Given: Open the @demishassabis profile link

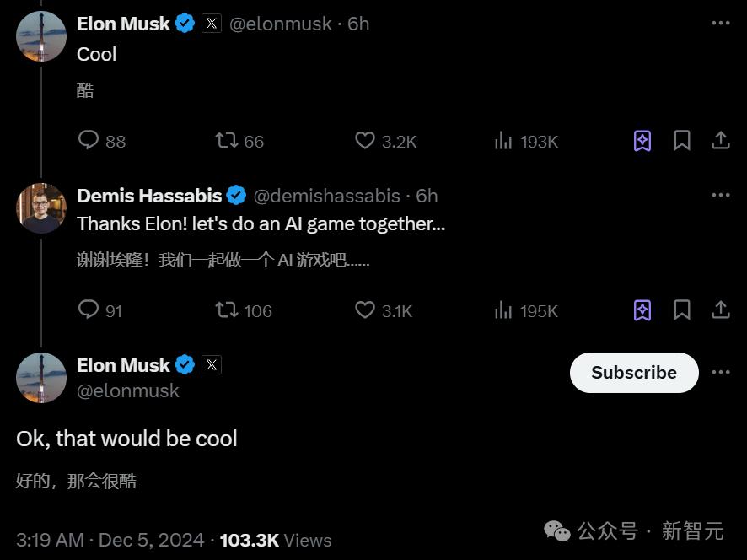Looking at the screenshot, I should pyautogui.click(x=327, y=196).
